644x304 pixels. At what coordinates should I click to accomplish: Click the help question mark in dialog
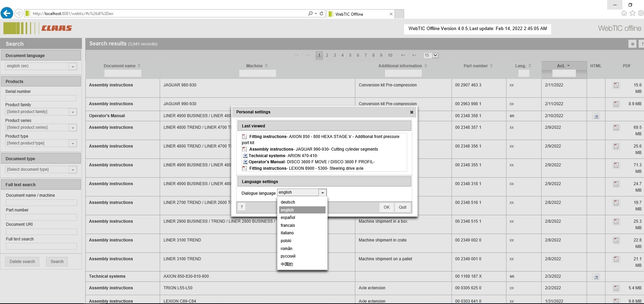[242, 207]
